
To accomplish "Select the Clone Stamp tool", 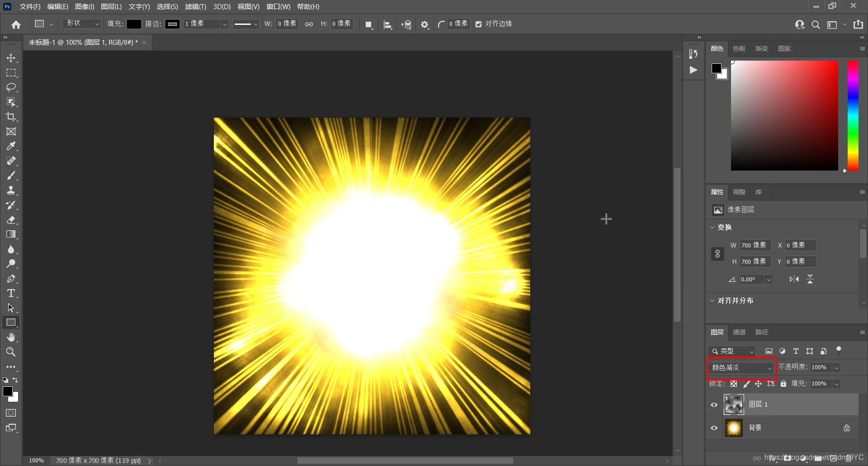I will 11,190.
